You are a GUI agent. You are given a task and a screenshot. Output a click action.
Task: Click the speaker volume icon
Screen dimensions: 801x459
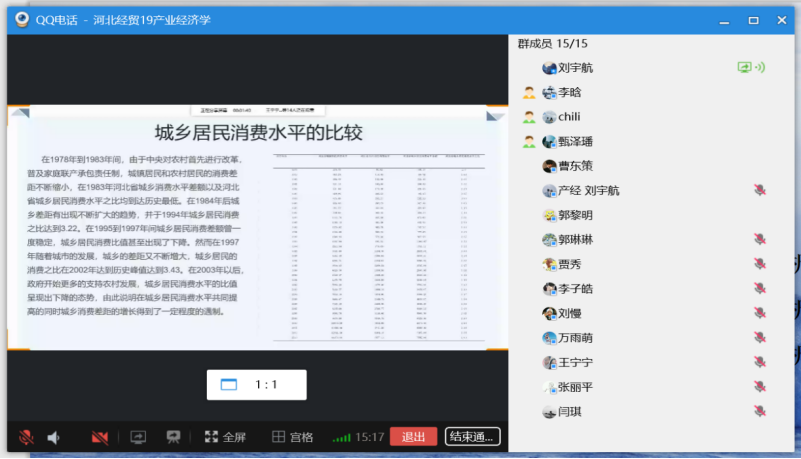coord(54,437)
